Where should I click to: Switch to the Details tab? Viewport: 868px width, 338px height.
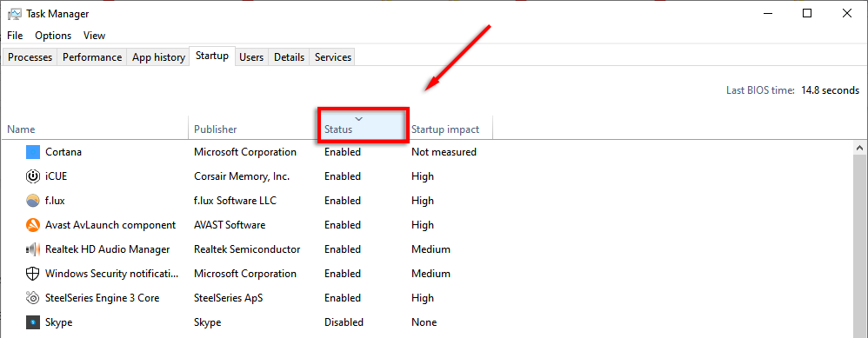289,57
